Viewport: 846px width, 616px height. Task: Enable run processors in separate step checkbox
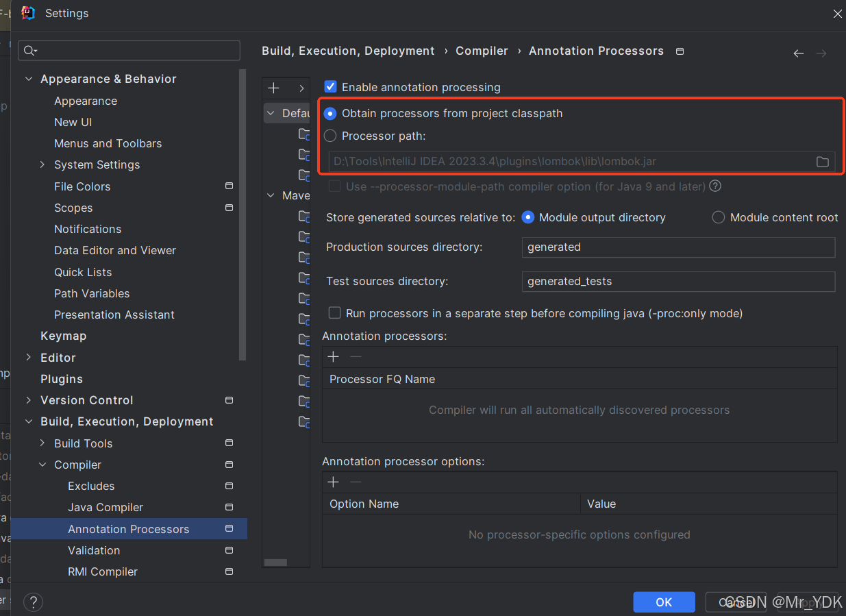point(334,313)
